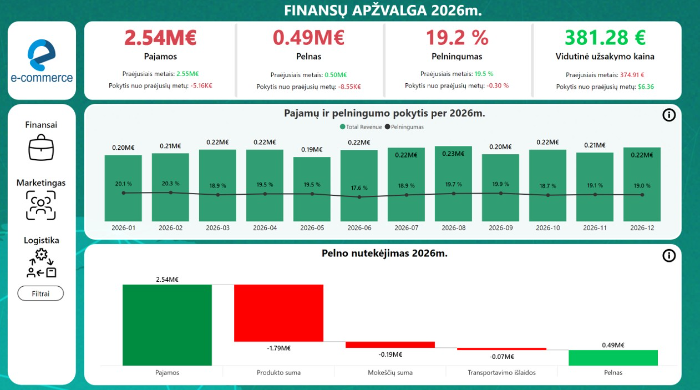
Task: Click the 0.19M€ bar data label
Action: point(312,149)
